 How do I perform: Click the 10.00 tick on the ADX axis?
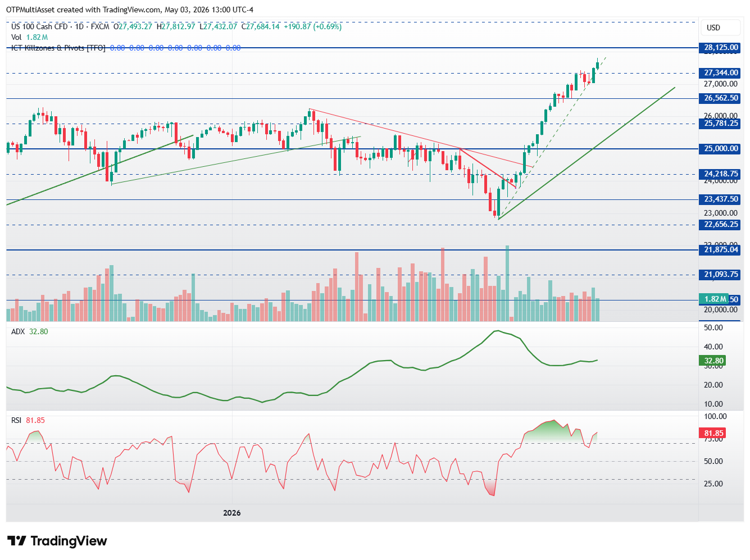pyautogui.click(x=713, y=404)
